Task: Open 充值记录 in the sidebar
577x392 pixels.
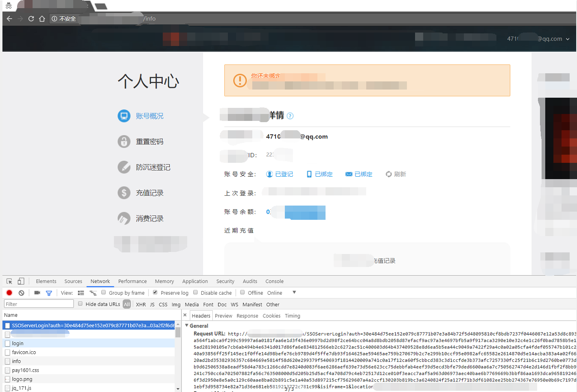Action: pyautogui.click(x=150, y=193)
